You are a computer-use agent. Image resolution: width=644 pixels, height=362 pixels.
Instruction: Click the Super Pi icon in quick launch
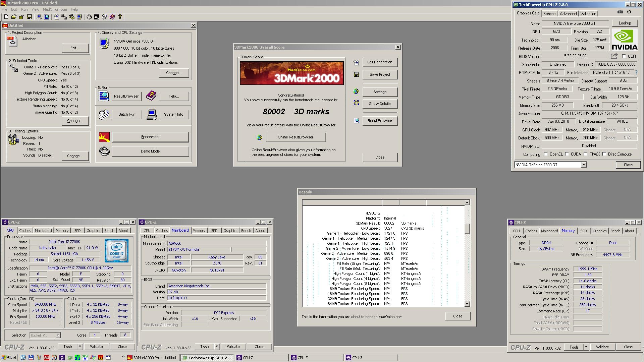[x=85, y=358]
